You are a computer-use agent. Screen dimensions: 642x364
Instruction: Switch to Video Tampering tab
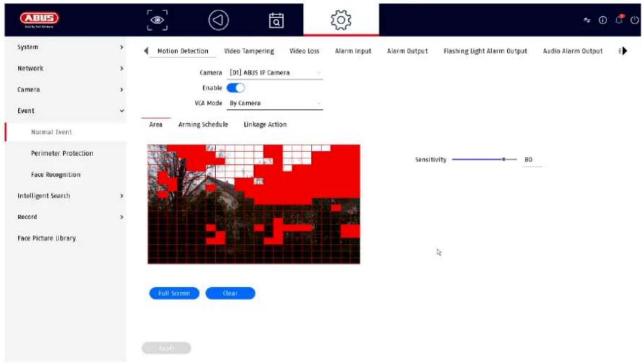(249, 51)
